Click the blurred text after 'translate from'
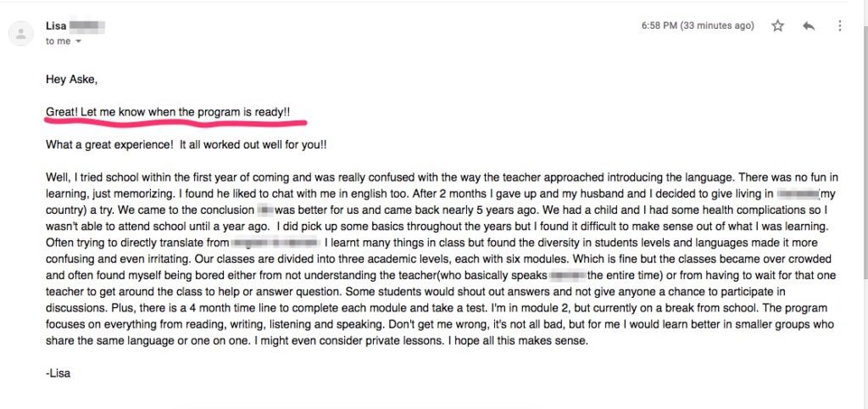This screenshot has width=868, height=409. coord(275,243)
